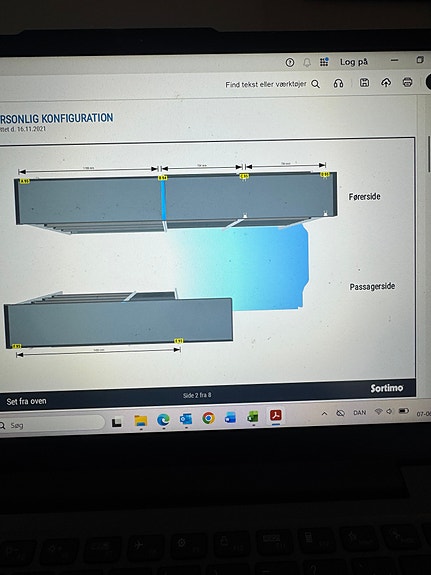Click the Log på sign-in button
This screenshot has height=575, width=431.
354,62
